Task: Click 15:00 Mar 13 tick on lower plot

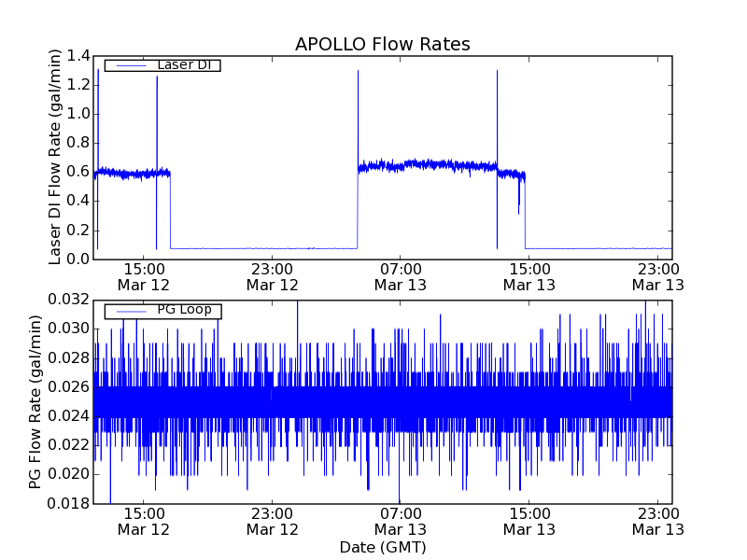Action: pos(529,522)
